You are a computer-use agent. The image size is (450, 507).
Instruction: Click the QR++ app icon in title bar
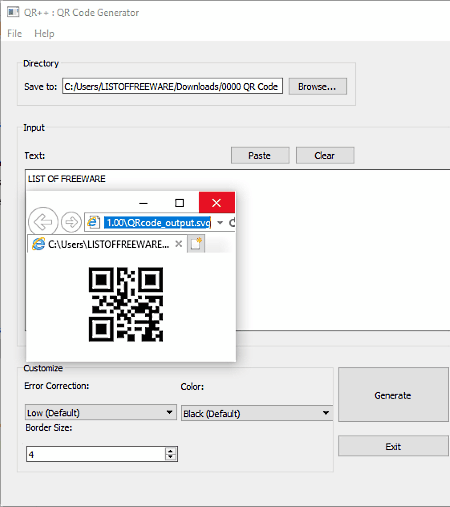pyautogui.click(x=13, y=12)
